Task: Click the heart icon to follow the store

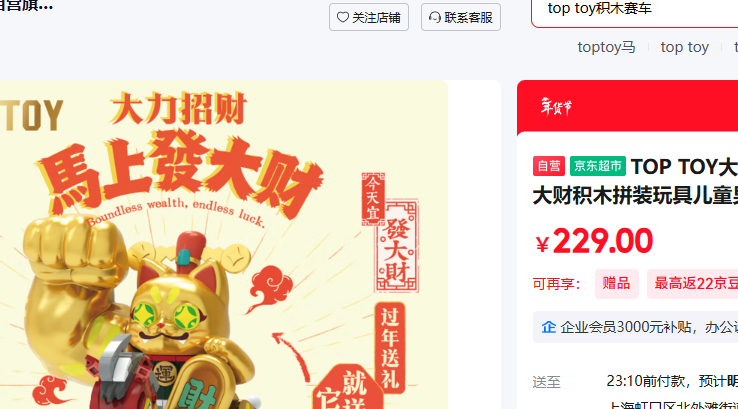Action: tap(343, 17)
